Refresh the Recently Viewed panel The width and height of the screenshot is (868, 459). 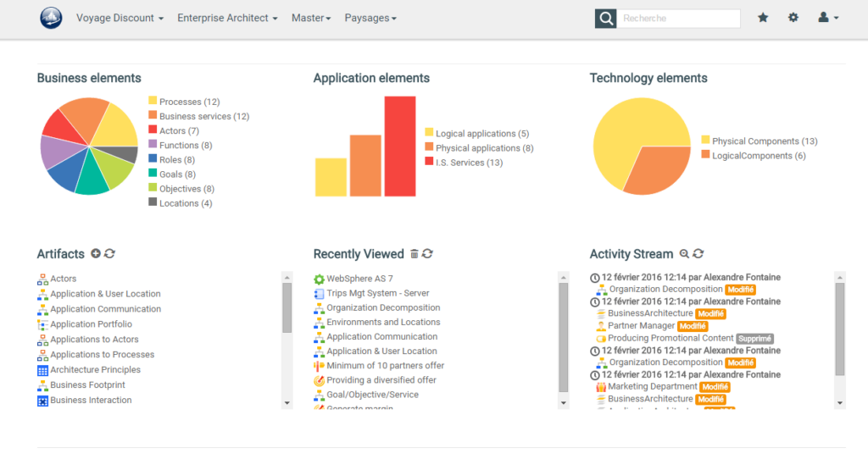tap(427, 254)
